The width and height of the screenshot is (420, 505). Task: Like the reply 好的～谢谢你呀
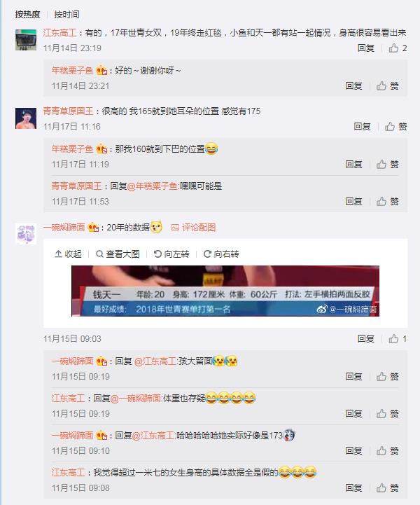click(x=388, y=86)
